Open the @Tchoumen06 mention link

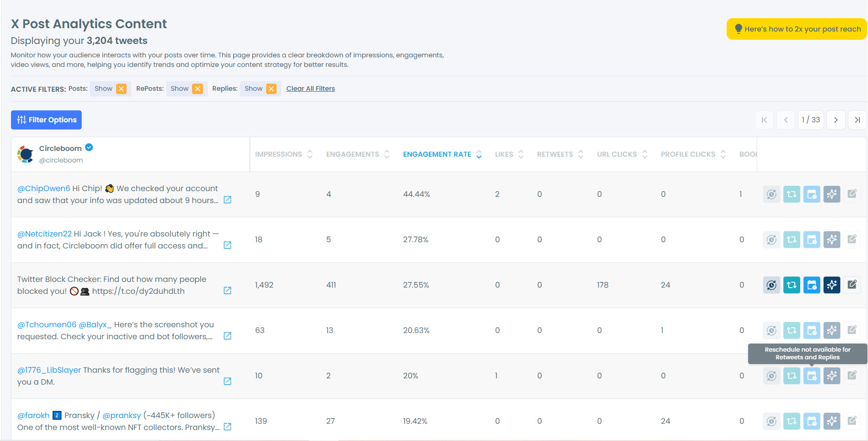pyautogui.click(x=47, y=324)
